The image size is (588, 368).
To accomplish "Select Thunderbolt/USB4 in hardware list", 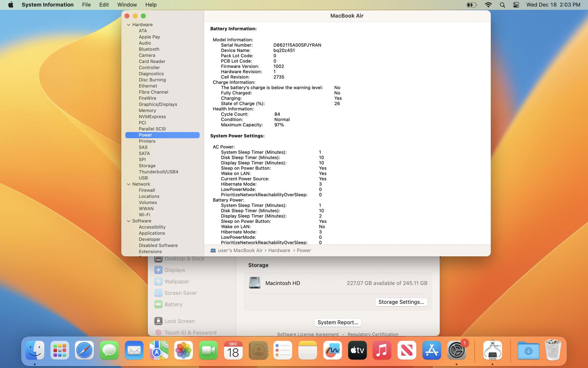I will (158, 172).
